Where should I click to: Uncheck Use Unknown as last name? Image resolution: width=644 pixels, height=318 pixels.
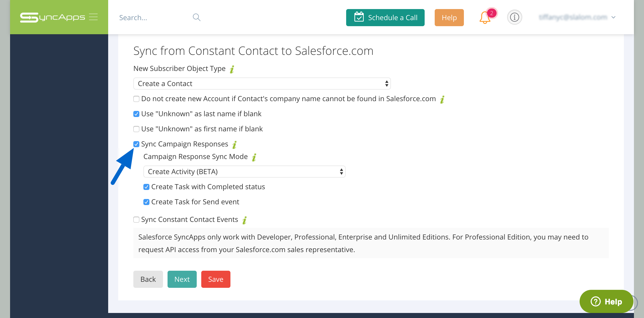[x=136, y=114]
